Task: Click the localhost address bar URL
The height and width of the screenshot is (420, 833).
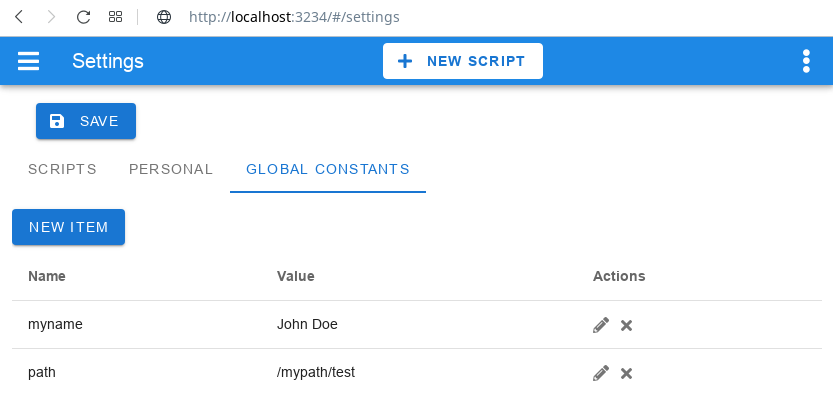Action: pos(294,17)
